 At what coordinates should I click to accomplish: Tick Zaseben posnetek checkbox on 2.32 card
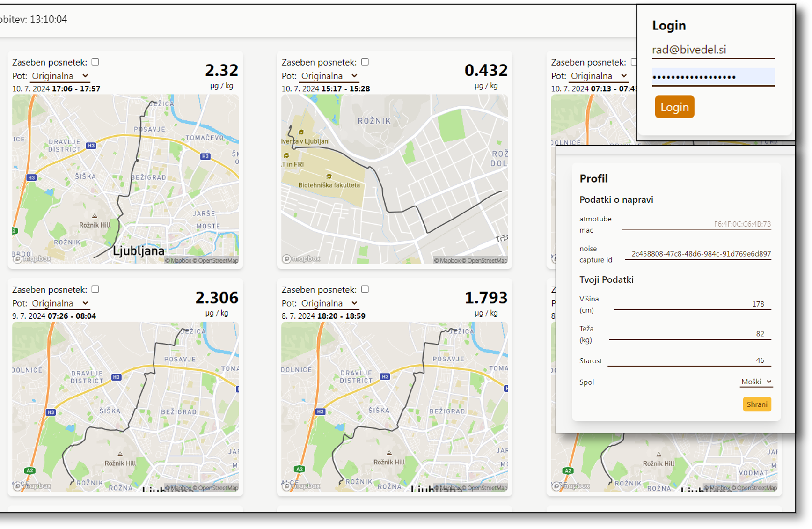tap(95, 62)
